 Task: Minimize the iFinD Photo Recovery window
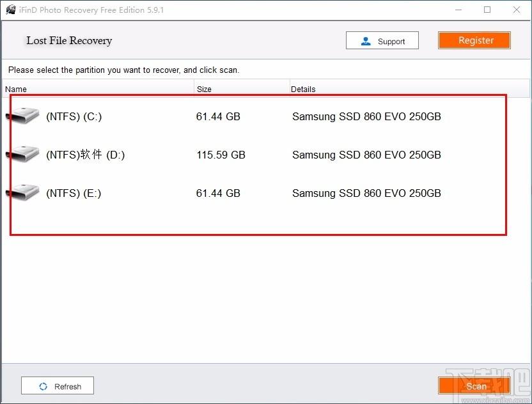pos(458,10)
